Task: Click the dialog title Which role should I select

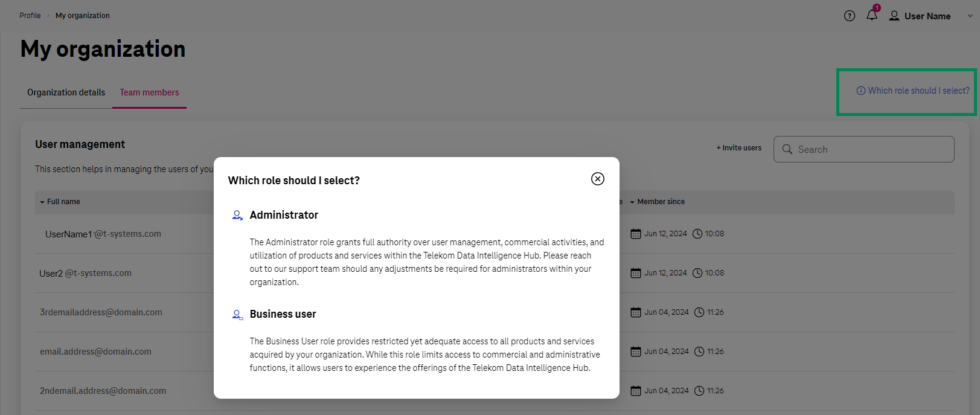Action: coord(294,181)
